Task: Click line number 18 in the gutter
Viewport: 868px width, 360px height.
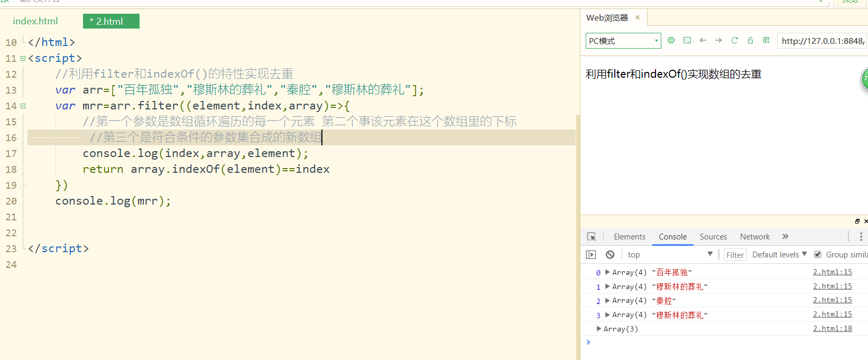Action: click(11, 169)
